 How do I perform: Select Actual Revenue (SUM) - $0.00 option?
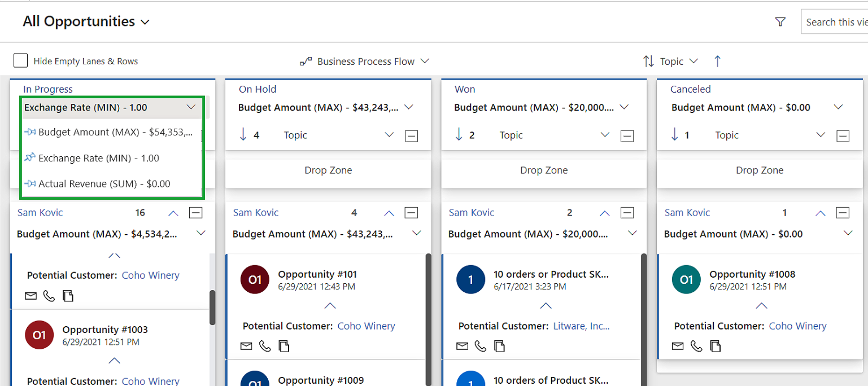(112, 184)
